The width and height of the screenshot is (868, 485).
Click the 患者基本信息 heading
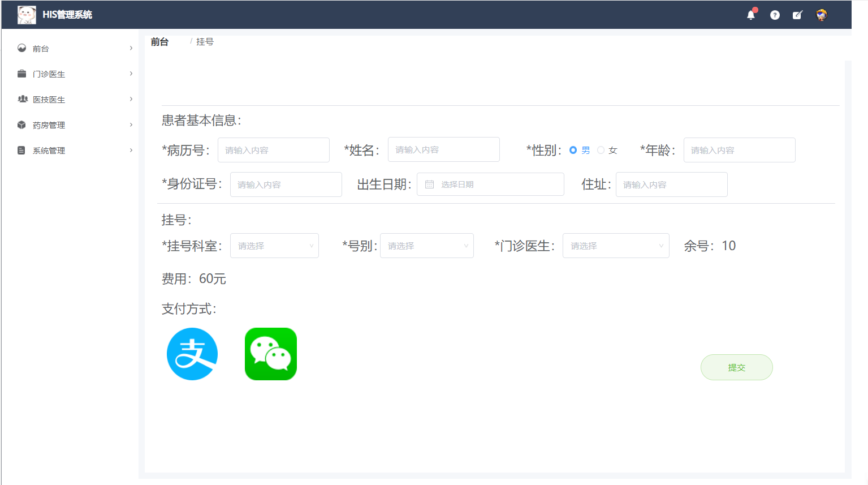[202, 120]
